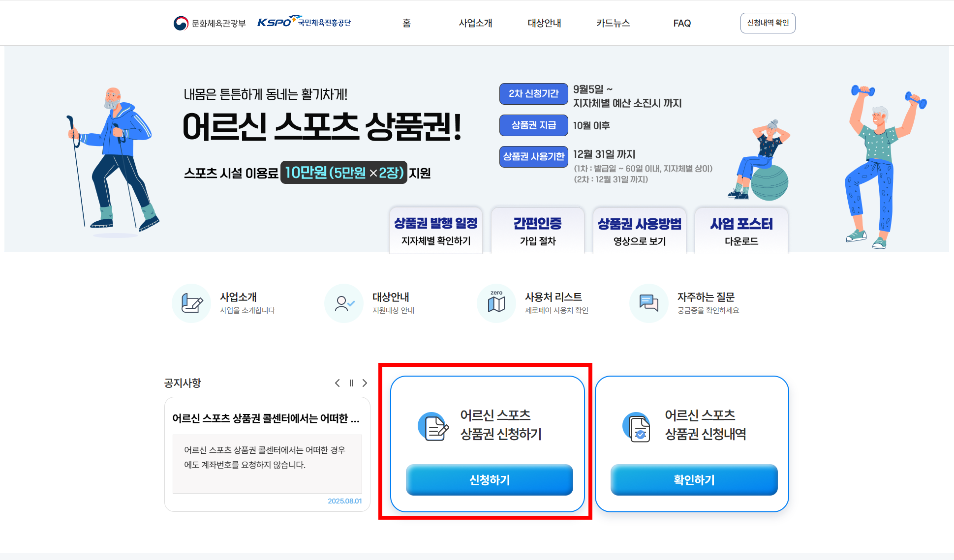Click the speech bubble icon for 자주하는 질문
The height and width of the screenshot is (560, 954).
click(x=649, y=303)
